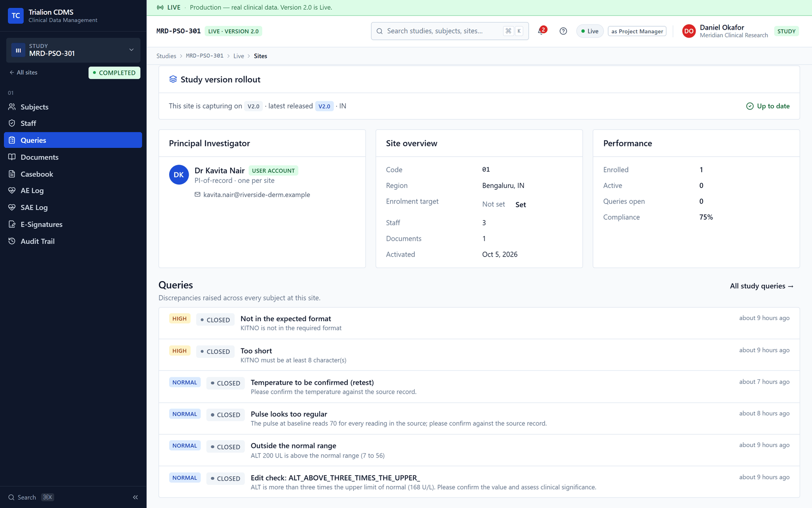
Task: Select Queries in the sidebar
Action: 73,140
